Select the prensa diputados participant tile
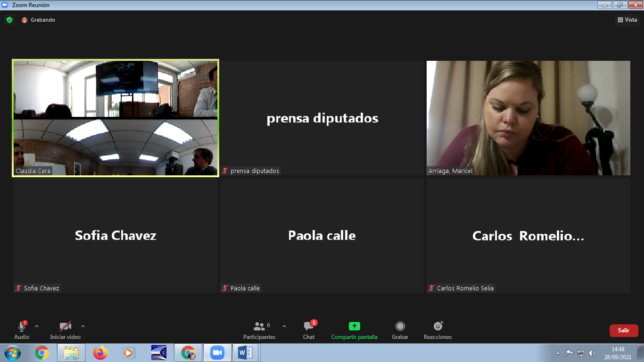Screen dimensions: 644x362 click(322, 118)
